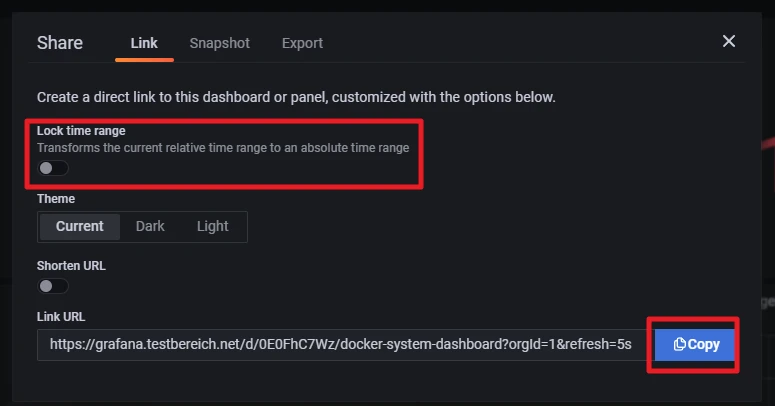Image resolution: width=775 pixels, height=406 pixels.
Task: Pick the Light theme option
Action: click(x=212, y=226)
